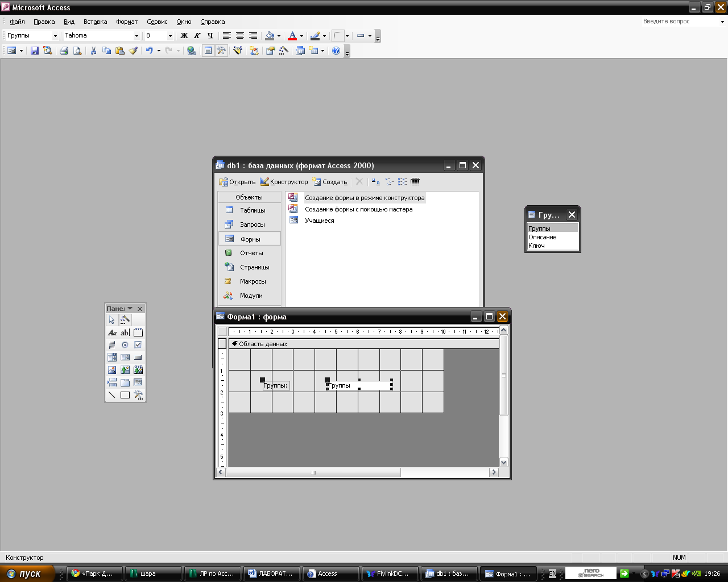
Task: Click the Undo arrow icon
Action: pos(149,51)
